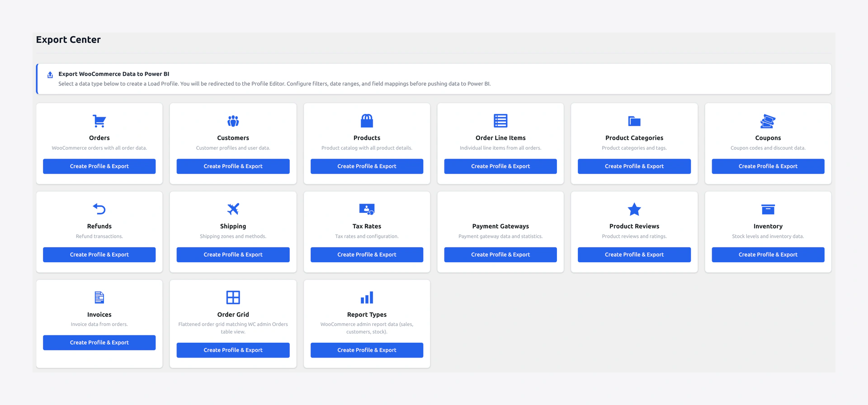
Task: Click the Invoices document icon
Action: coord(99,297)
